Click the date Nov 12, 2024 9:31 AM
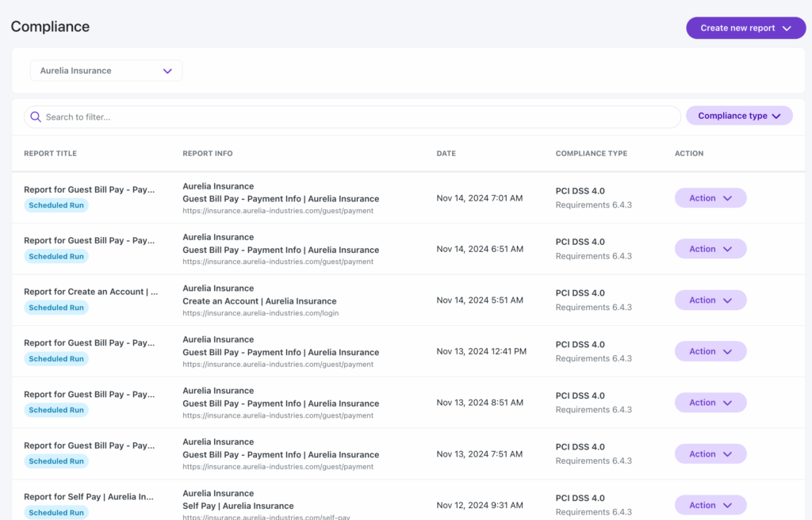812x520 pixels. click(x=480, y=505)
